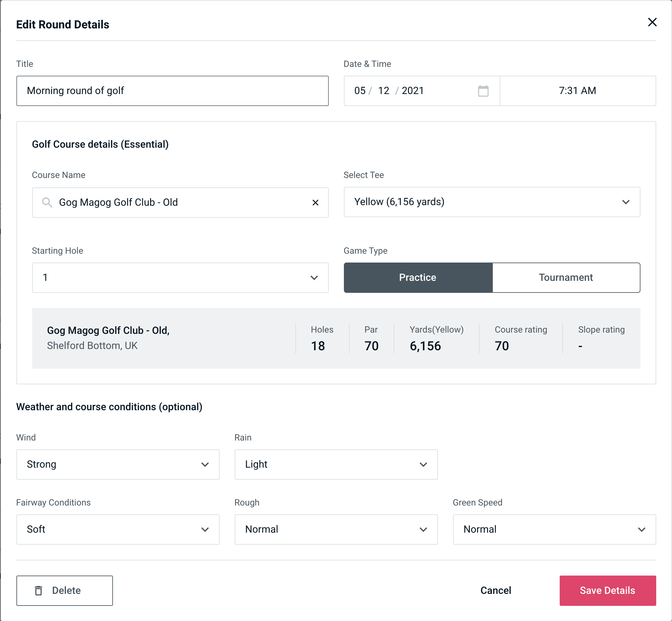The height and width of the screenshot is (621, 672).
Task: Click the calendar icon next to date
Action: [483, 91]
